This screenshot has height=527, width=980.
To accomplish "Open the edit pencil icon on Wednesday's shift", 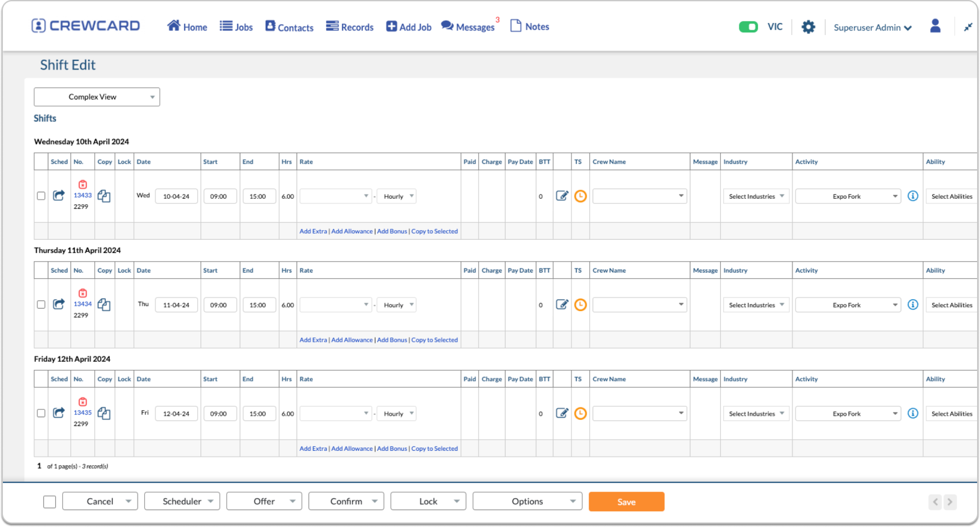I will 562,196.
